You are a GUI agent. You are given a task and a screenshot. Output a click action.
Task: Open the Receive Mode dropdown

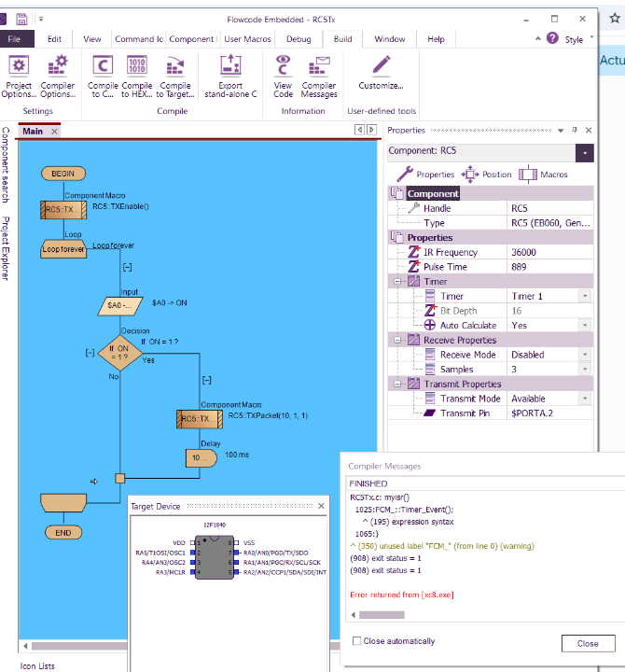tap(585, 355)
